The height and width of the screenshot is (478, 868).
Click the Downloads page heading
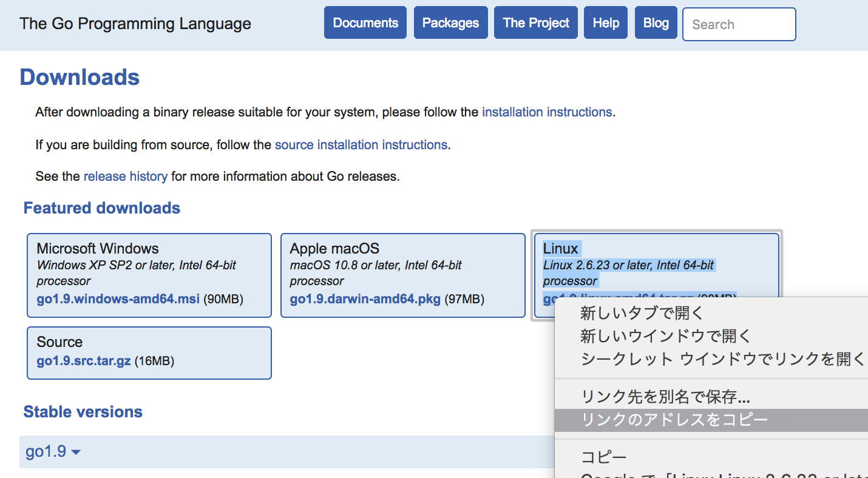point(80,78)
